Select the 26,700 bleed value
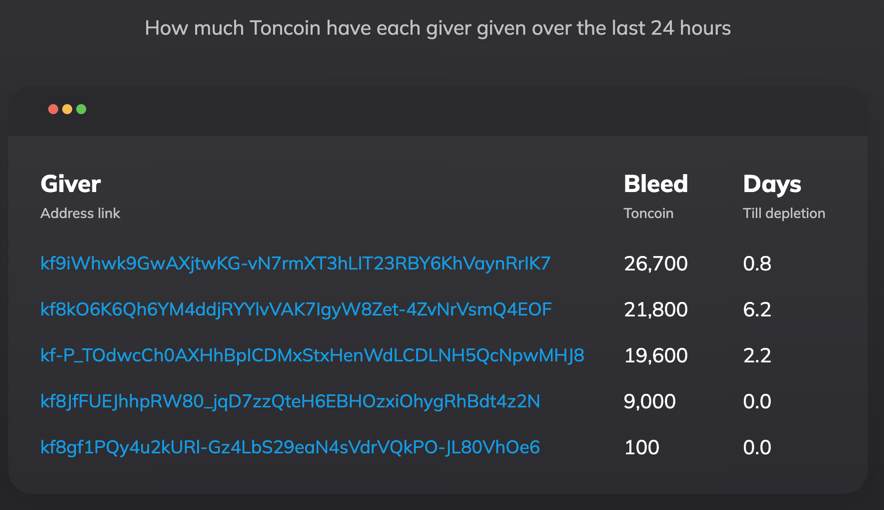Screen dimensions: 884x510 tap(656, 264)
